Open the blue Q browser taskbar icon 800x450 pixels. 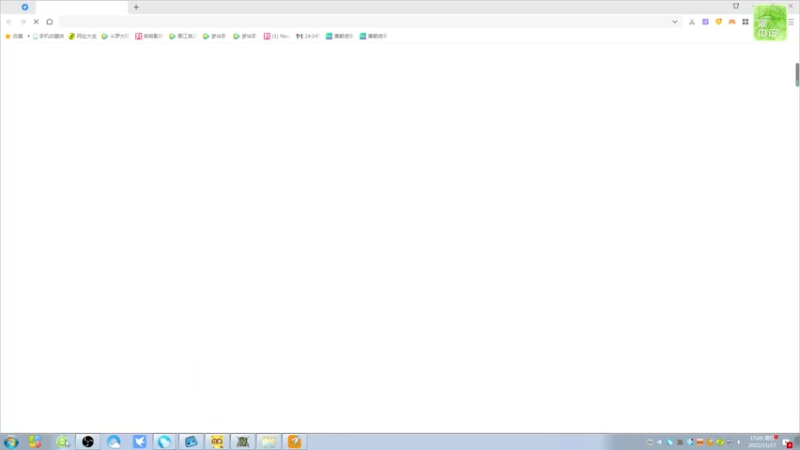[114, 442]
